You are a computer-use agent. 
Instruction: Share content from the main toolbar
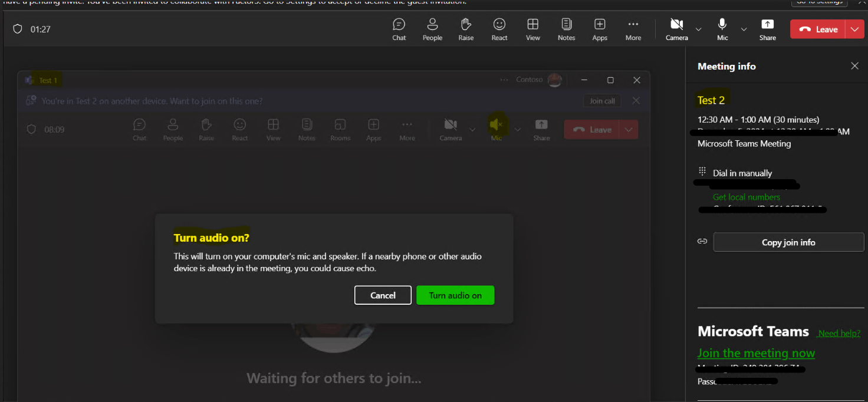(768, 29)
